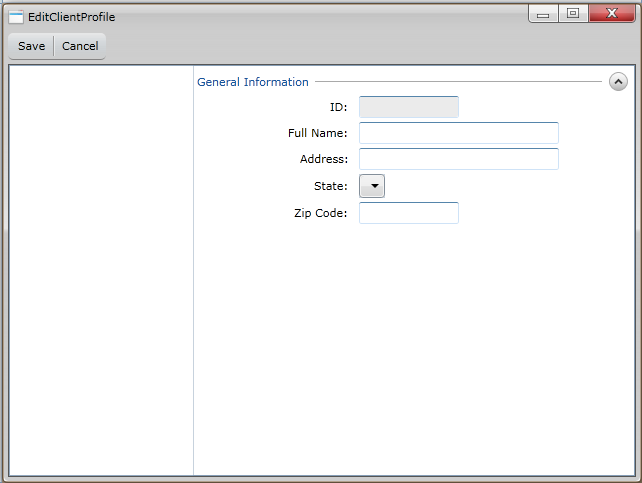Click the Full Name label
This screenshot has height=483, width=642.
pyautogui.click(x=317, y=133)
